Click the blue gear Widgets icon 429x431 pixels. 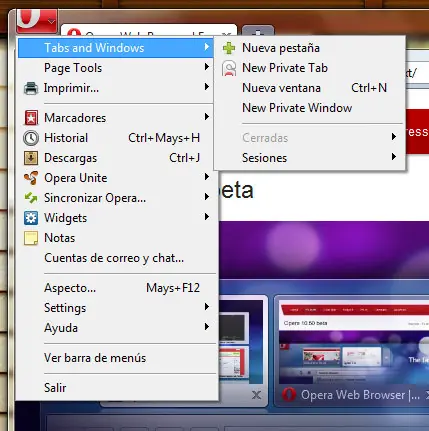point(31,218)
